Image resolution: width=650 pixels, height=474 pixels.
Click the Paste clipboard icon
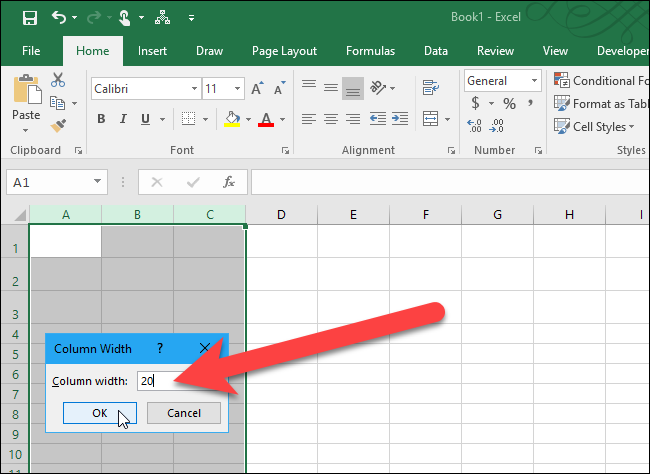[27, 89]
